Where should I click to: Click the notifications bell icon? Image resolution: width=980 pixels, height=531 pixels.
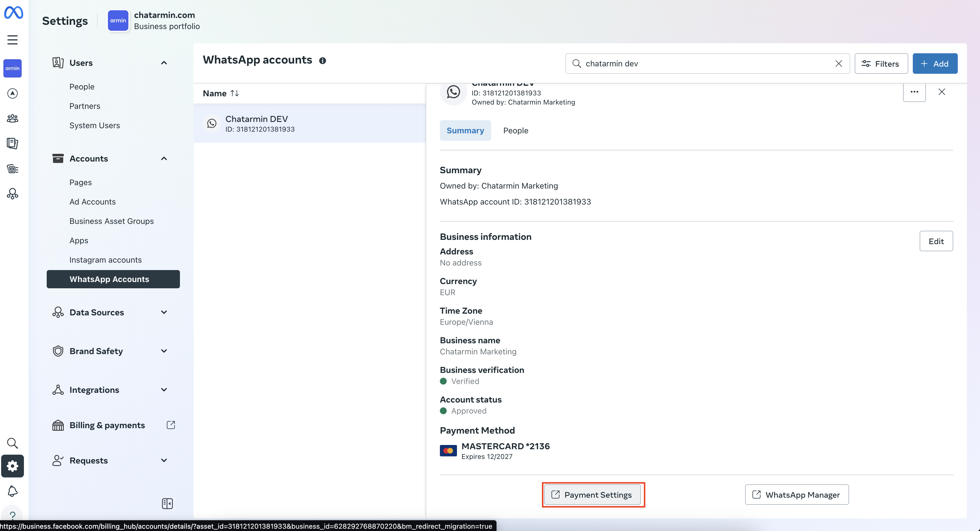coord(13,491)
